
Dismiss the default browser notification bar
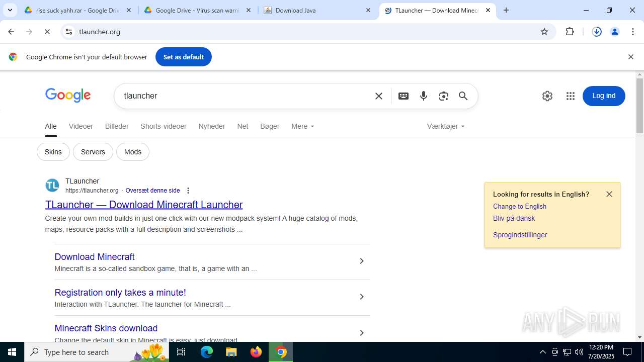630,57
